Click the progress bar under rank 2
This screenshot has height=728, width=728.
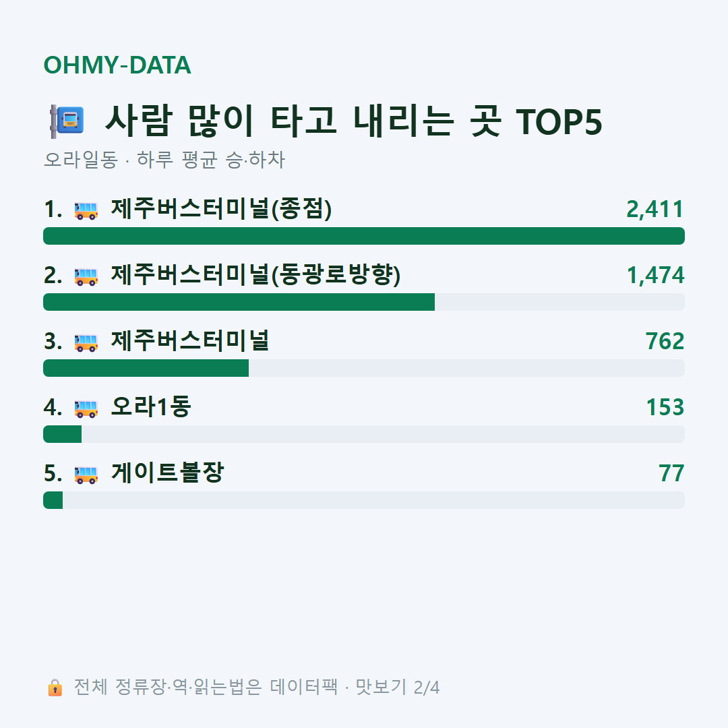click(364, 302)
